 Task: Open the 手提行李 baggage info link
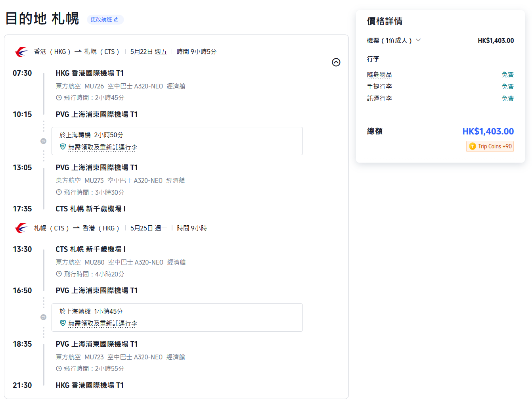pyautogui.click(x=379, y=86)
